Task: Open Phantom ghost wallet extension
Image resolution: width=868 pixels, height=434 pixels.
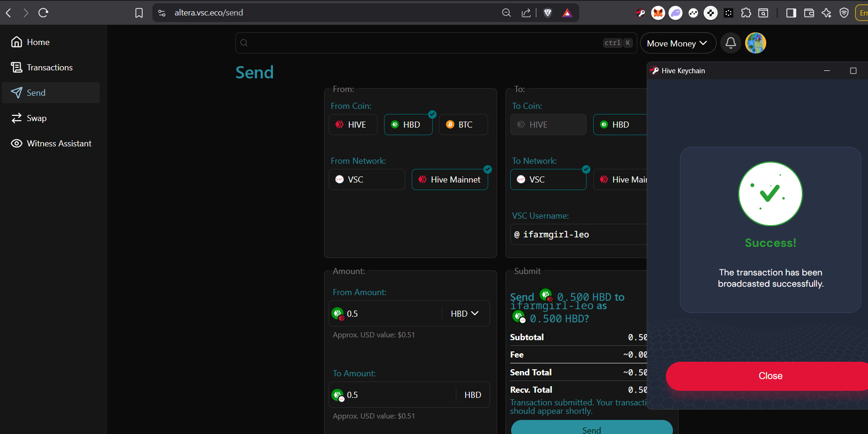Action: pyautogui.click(x=675, y=13)
